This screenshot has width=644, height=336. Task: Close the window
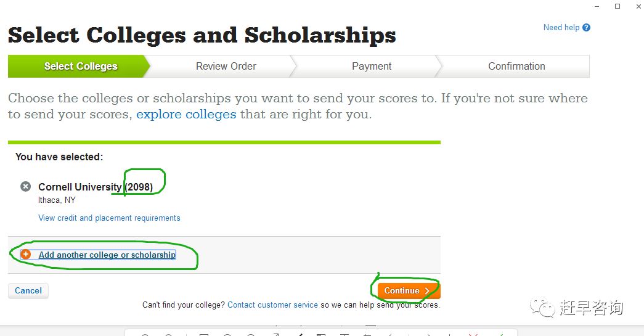pos(638,6)
